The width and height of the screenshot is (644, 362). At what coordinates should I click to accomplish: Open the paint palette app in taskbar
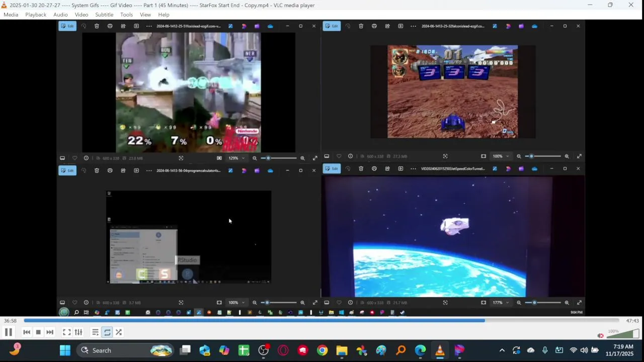381,350
